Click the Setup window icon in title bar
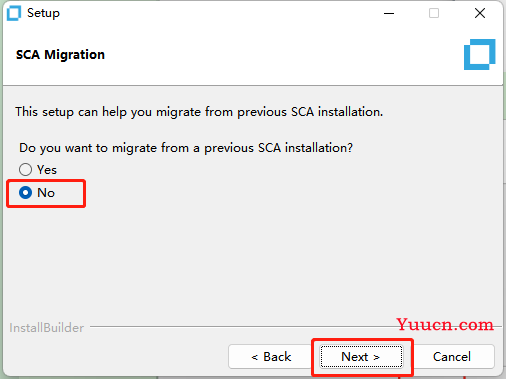 14,13
